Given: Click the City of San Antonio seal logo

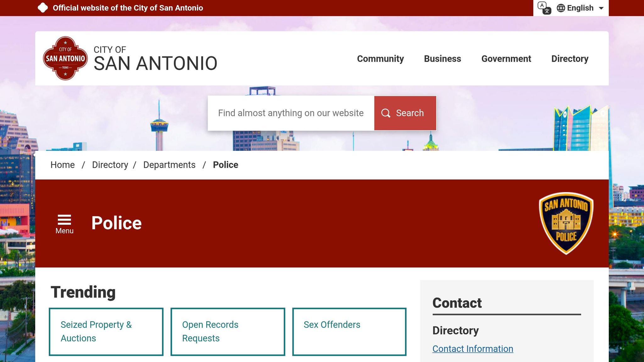Looking at the screenshot, I should [65, 58].
